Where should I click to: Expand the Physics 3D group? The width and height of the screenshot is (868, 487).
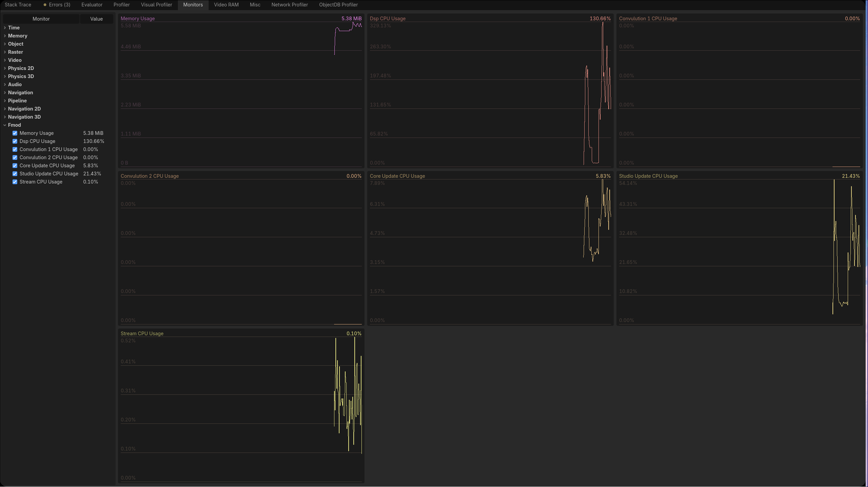[x=5, y=76]
